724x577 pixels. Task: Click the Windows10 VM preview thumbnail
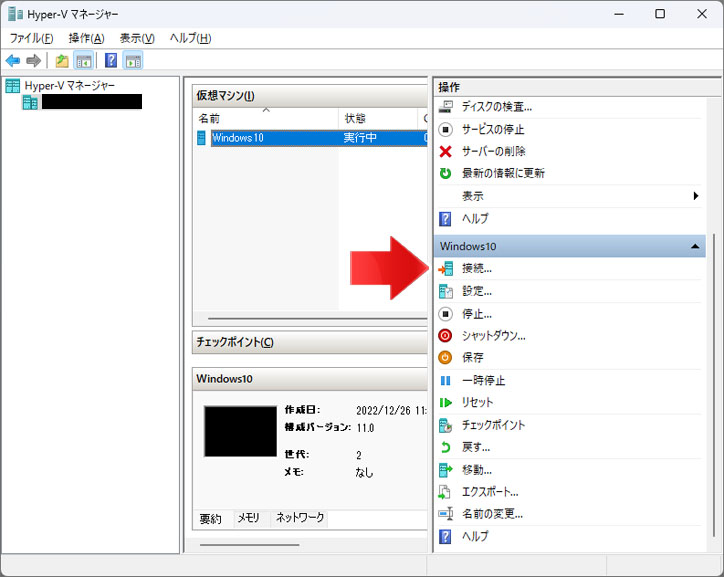point(241,432)
